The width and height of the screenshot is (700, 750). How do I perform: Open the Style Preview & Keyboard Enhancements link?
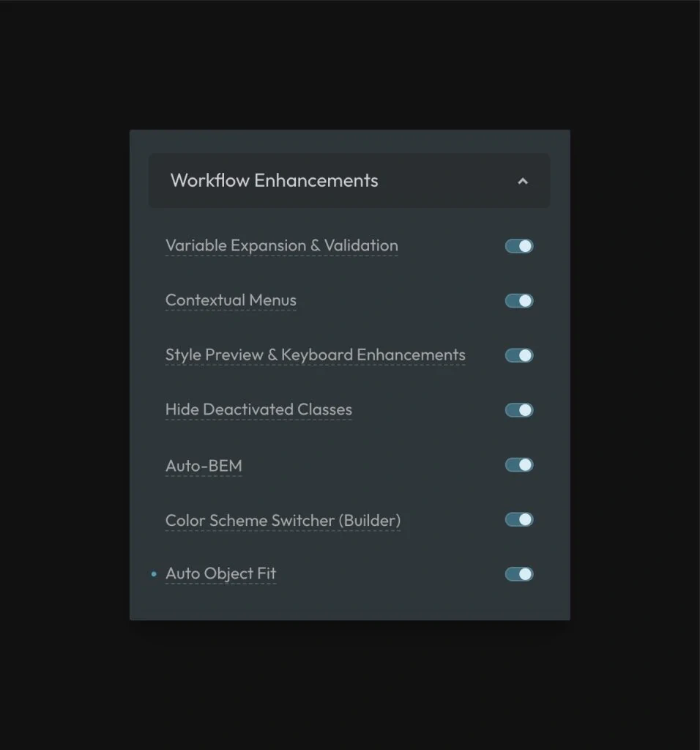point(315,354)
